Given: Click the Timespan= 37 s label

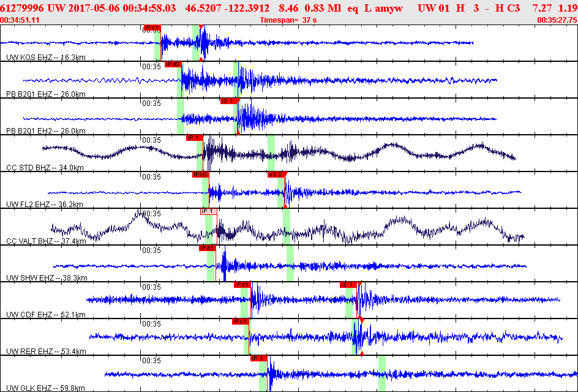Looking at the screenshot, I should pyautogui.click(x=288, y=20).
